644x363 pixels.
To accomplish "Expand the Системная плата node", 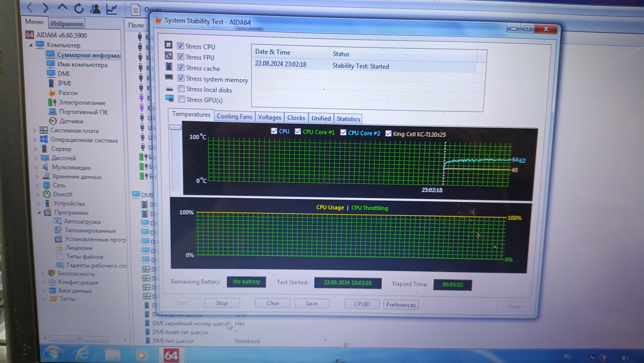I will (x=35, y=130).
